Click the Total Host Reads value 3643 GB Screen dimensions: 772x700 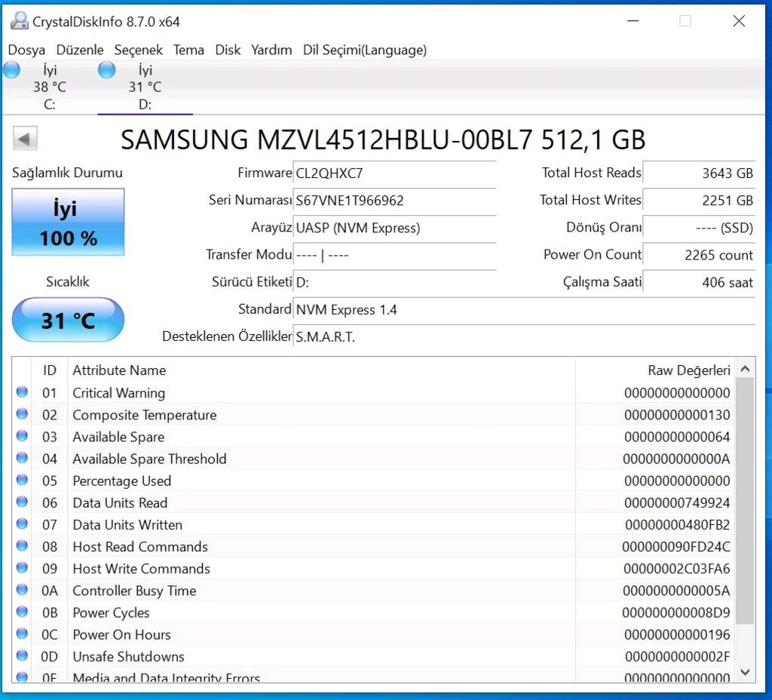699,173
